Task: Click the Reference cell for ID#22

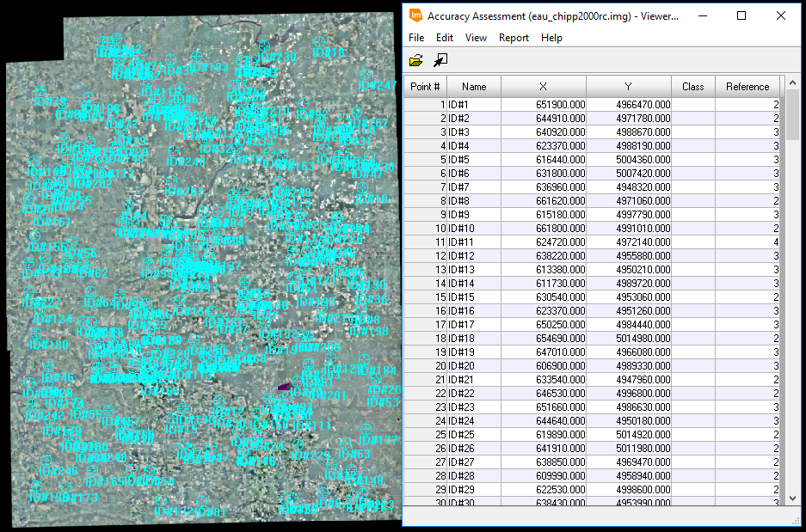Action: coord(748,394)
